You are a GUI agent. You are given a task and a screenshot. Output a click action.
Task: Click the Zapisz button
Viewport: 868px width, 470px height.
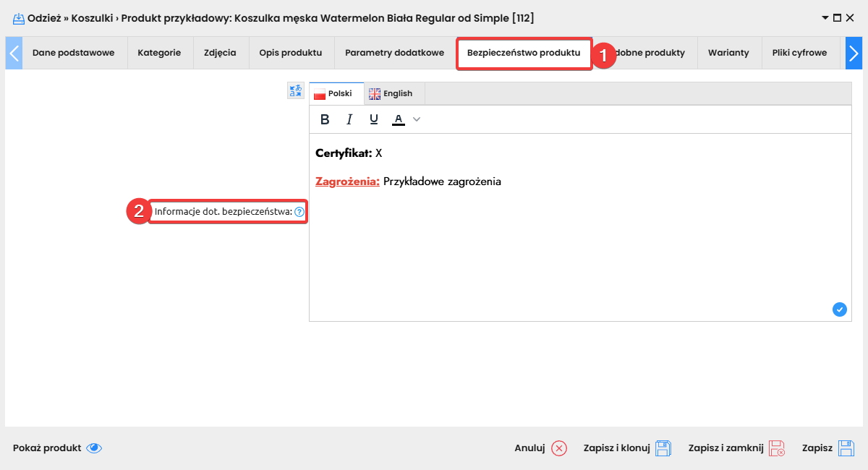pyautogui.click(x=828, y=448)
